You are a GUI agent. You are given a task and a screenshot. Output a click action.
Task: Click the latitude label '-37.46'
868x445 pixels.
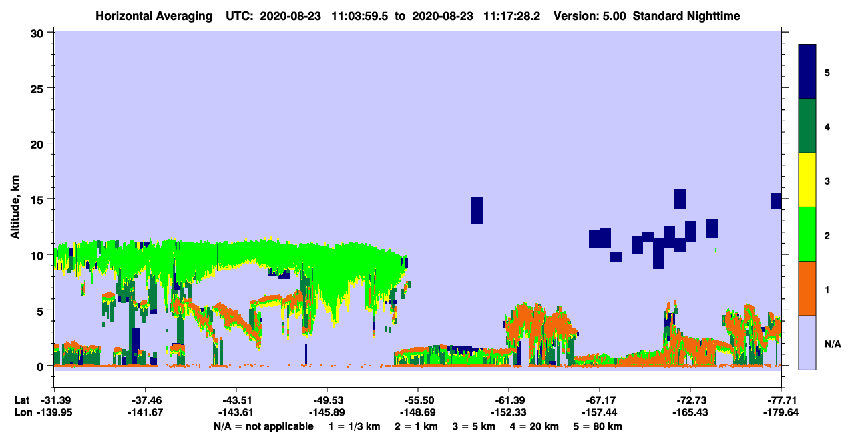[x=145, y=400]
